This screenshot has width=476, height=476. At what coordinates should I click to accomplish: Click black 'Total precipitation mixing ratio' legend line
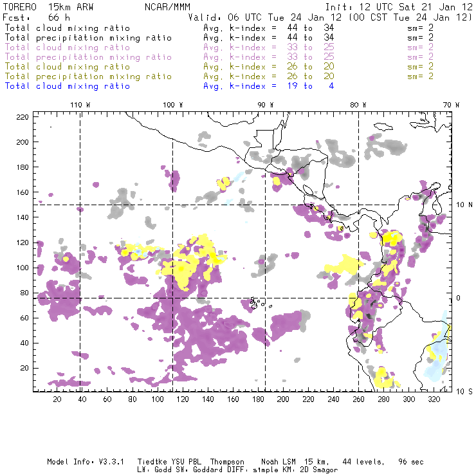coord(88,38)
